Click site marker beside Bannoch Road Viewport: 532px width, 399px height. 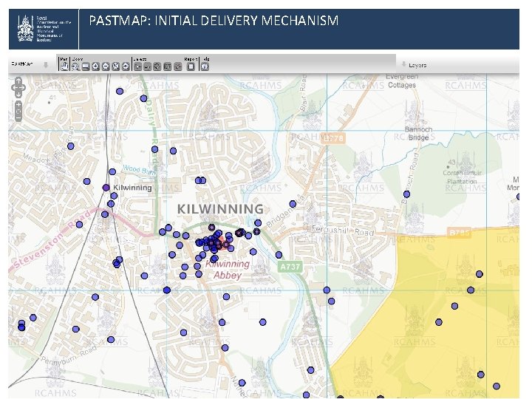[407, 194]
